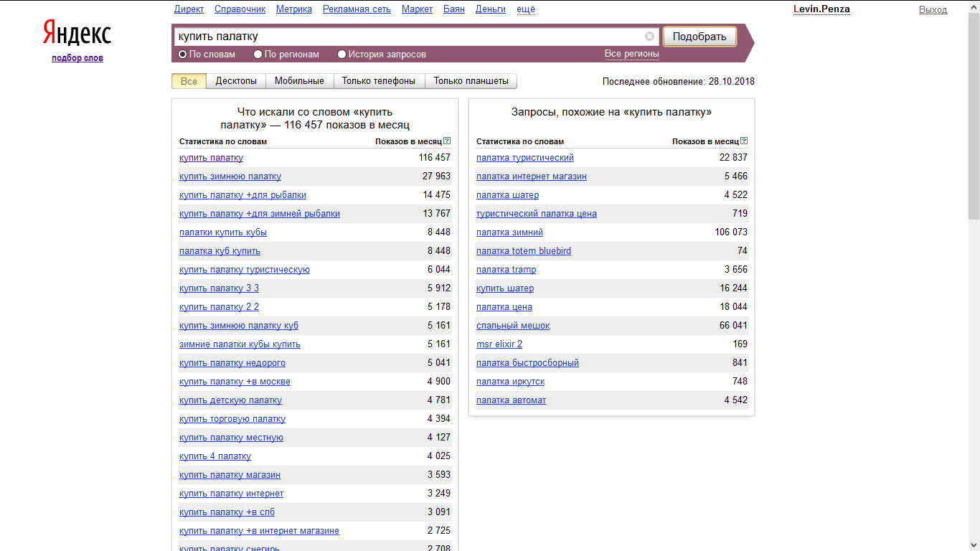Open the 'Справочник' link in top bar

pyautogui.click(x=240, y=9)
